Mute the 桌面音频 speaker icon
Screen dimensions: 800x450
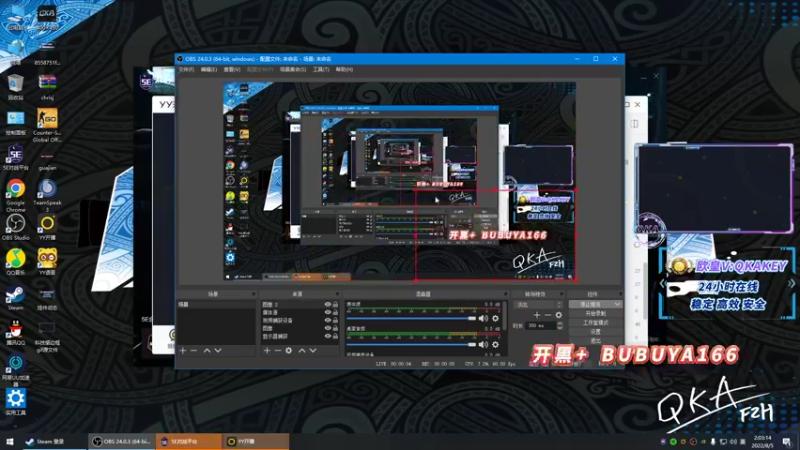pyautogui.click(x=483, y=344)
